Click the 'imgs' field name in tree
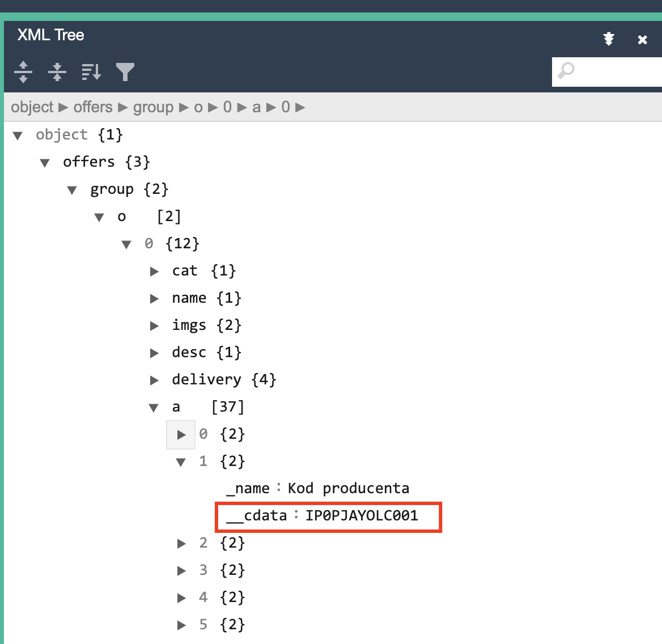The height and width of the screenshot is (644, 662). (189, 325)
